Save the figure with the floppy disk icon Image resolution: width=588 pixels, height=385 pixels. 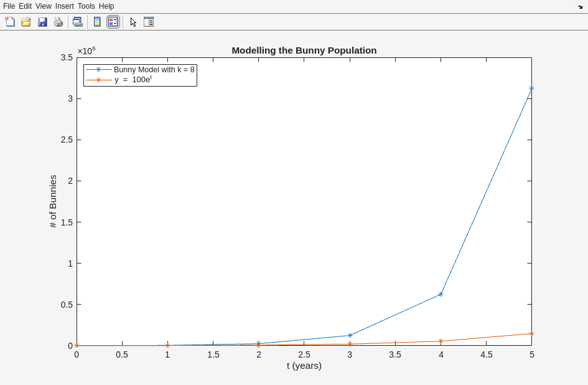(42, 22)
